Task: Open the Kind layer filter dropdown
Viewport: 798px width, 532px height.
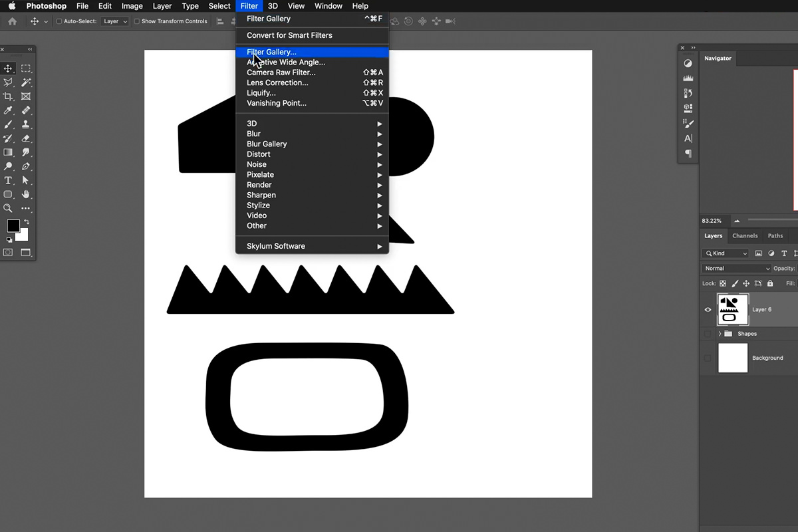Action: pos(726,253)
